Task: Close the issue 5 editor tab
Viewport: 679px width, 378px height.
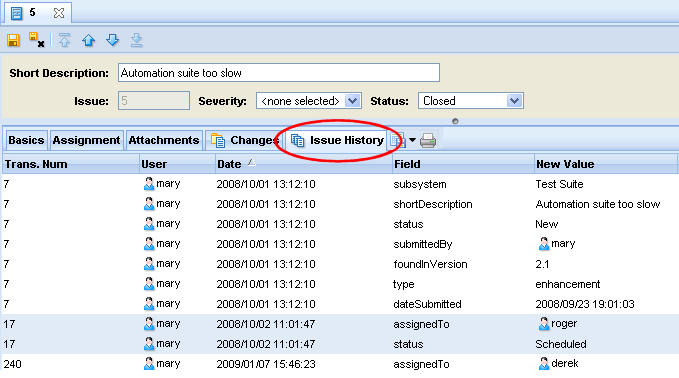Action: coord(59,13)
